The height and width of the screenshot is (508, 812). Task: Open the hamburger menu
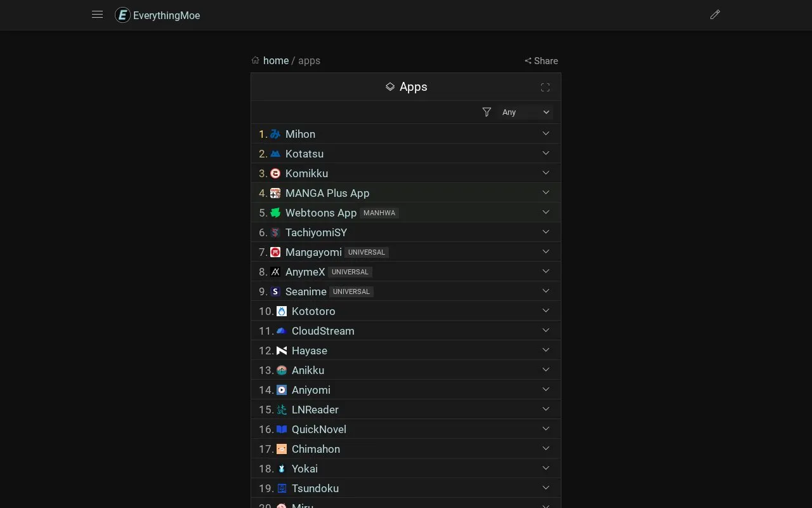pos(97,15)
